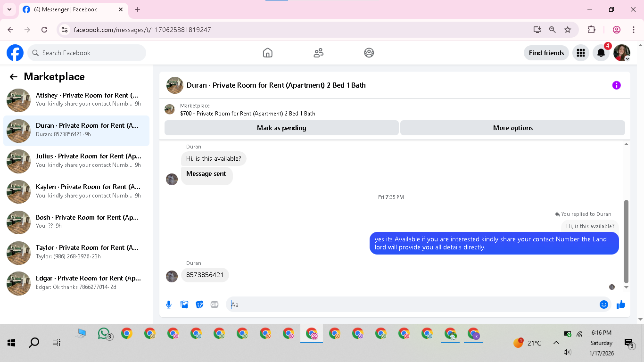
Task: Record a voice clip microphone icon
Action: (x=169, y=304)
